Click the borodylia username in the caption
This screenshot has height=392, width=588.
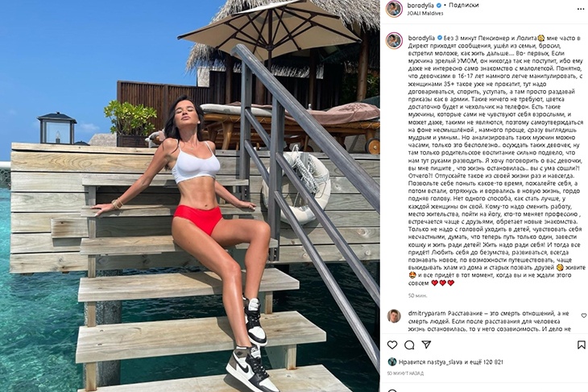(421, 38)
